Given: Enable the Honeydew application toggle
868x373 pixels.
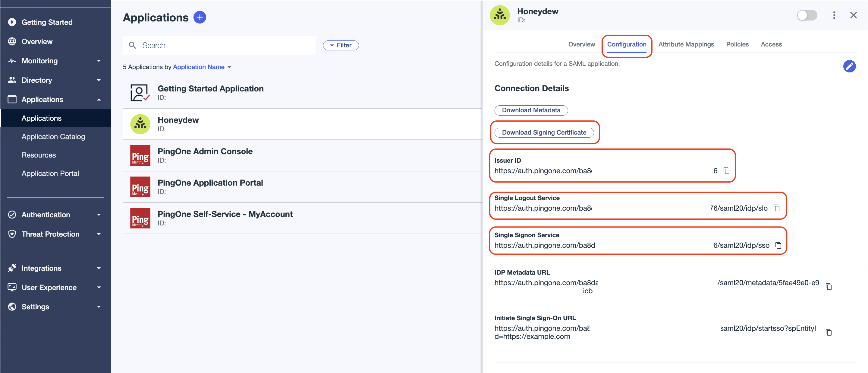Looking at the screenshot, I should pyautogui.click(x=807, y=15).
